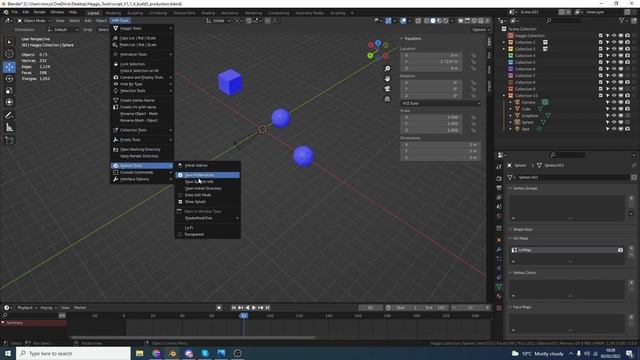Open the timeline Marker menu
The height and width of the screenshot is (360, 640).
(80, 308)
